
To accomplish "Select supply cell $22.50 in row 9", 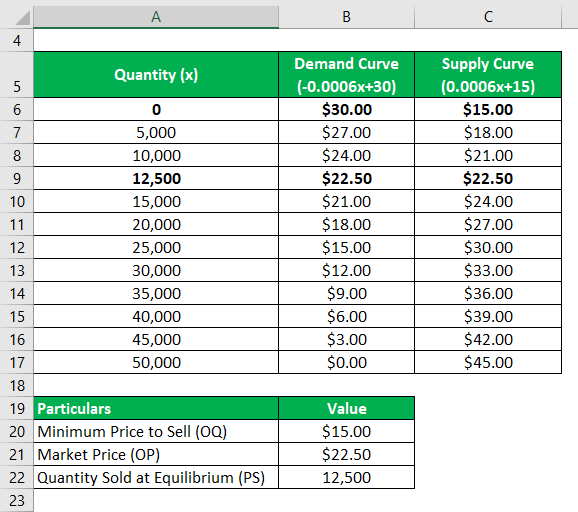I will [488, 178].
